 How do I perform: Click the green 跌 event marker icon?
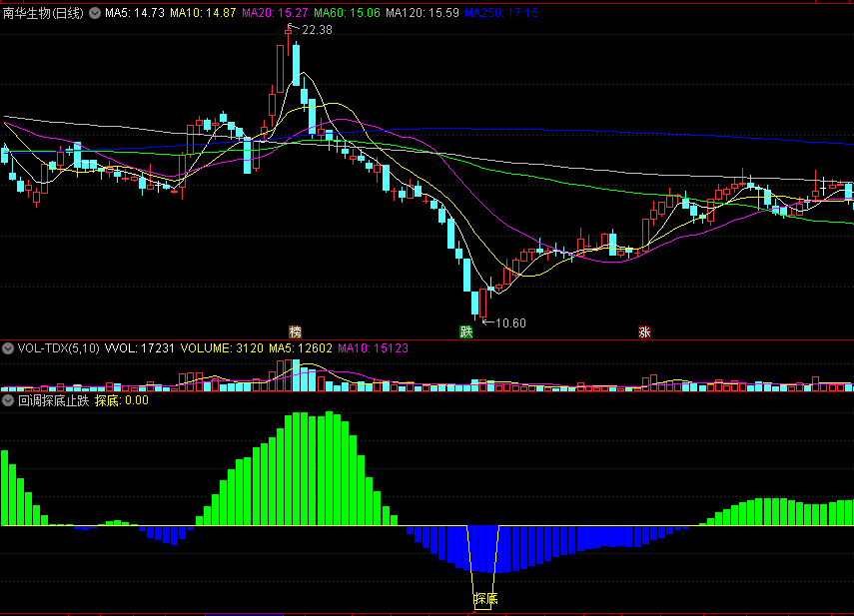tap(466, 331)
